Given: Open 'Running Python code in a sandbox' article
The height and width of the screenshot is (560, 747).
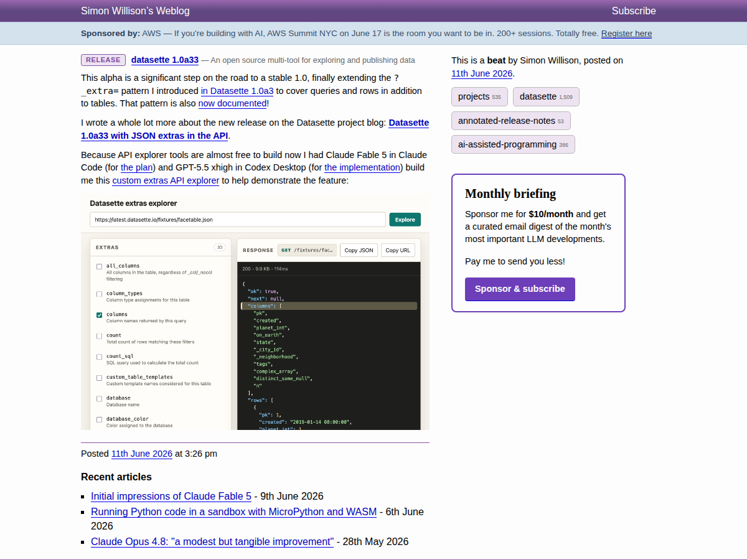Looking at the screenshot, I should (x=233, y=512).
